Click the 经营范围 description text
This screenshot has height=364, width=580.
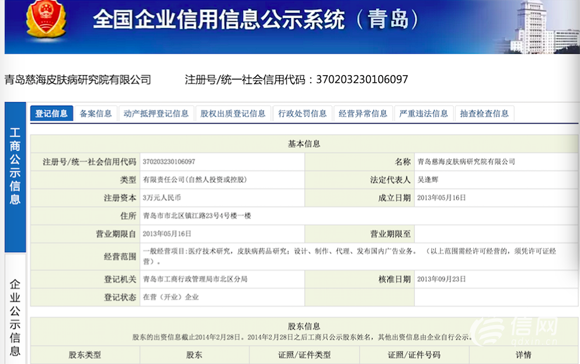click(349, 256)
